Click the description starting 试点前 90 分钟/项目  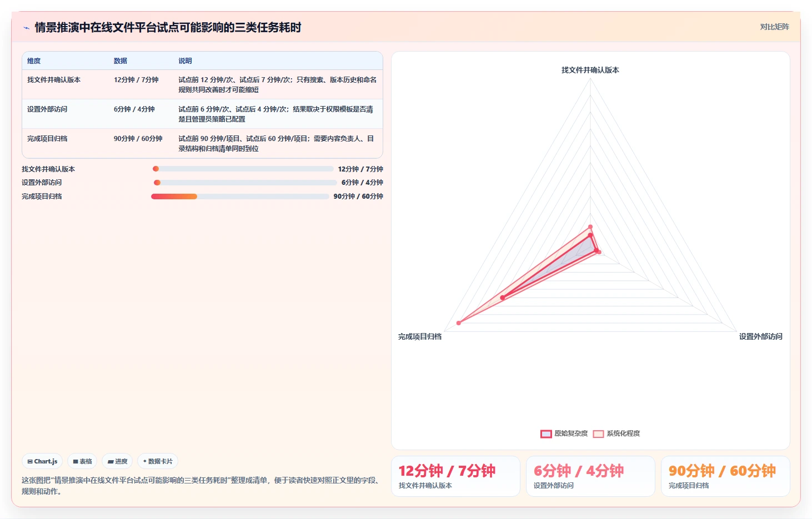pyautogui.click(x=277, y=143)
